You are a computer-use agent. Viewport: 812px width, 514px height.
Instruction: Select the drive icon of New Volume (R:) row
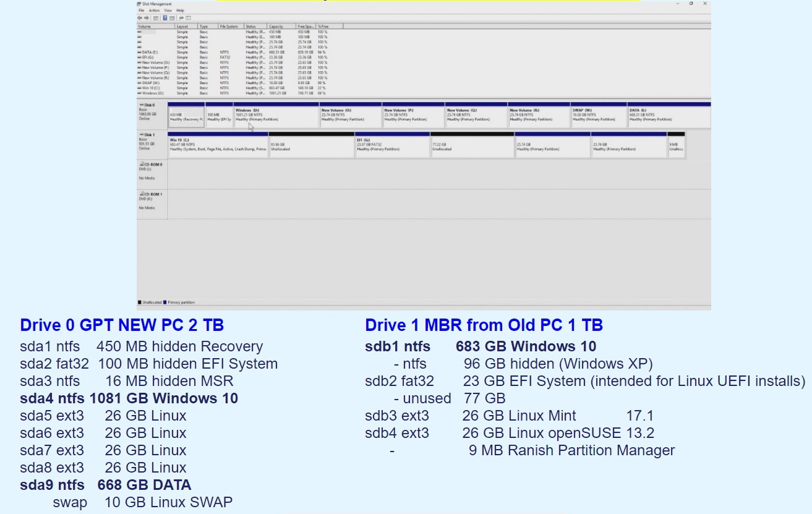139,78
